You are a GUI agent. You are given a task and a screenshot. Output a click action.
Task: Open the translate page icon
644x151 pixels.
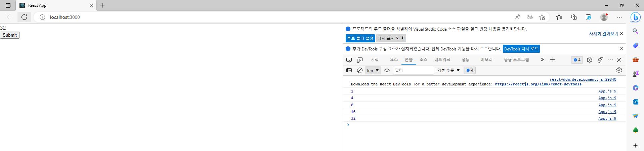point(530,17)
